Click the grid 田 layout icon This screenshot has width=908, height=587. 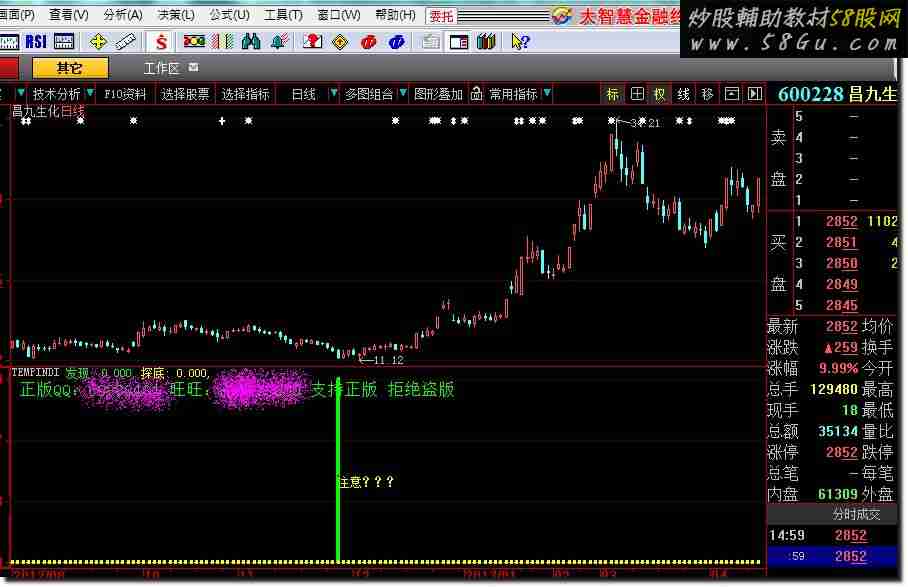637,94
